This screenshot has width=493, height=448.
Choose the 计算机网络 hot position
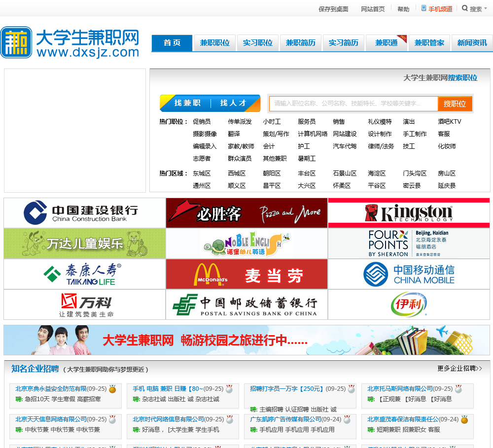(x=313, y=134)
